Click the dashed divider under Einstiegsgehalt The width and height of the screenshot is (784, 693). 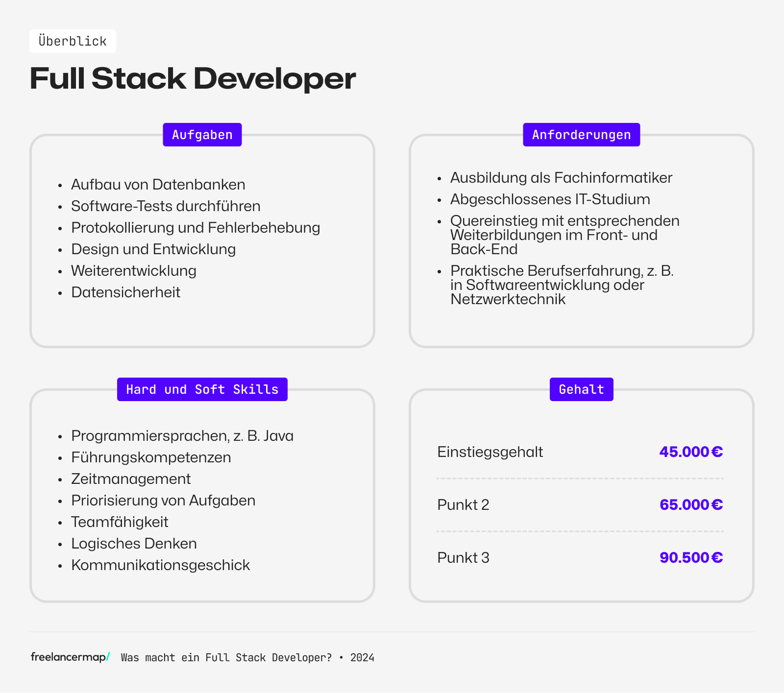point(581,478)
